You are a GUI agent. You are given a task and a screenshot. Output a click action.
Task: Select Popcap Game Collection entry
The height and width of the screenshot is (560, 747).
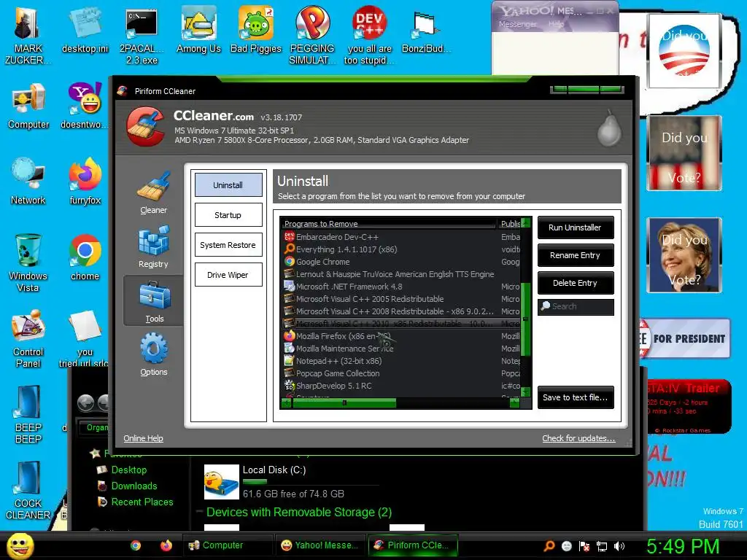[x=401, y=373]
